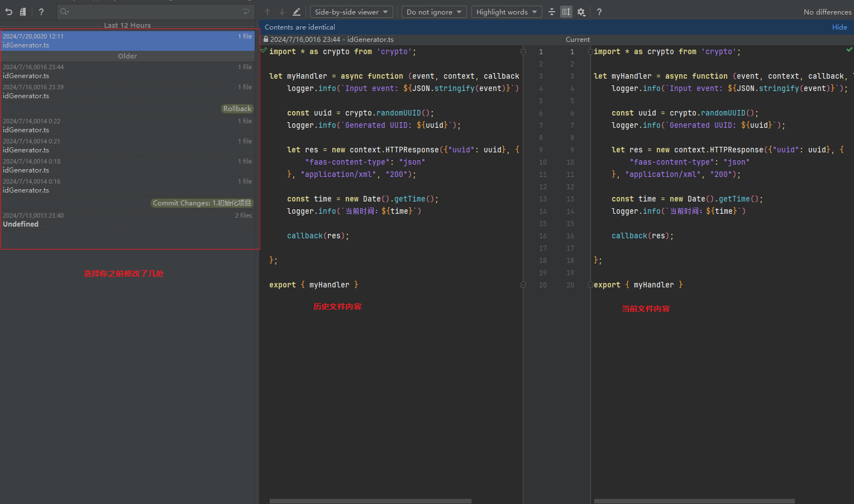854x504 pixels.
Task: Click the Create Patch icon
Action: point(23,12)
